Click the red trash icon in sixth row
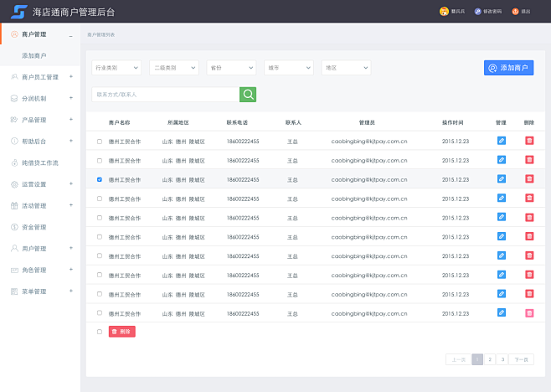The height and width of the screenshot is (392, 551). click(529, 236)
